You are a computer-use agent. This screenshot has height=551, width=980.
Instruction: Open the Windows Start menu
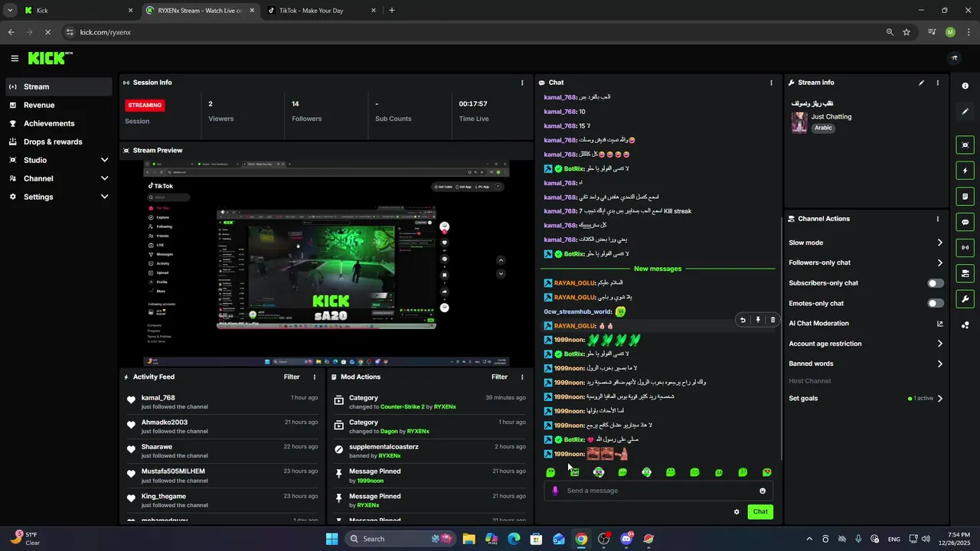click(332, 539)
